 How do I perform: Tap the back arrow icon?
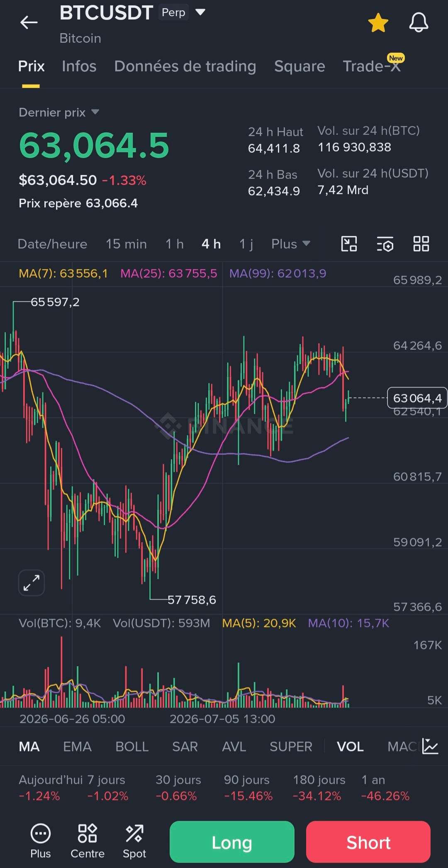(29, 22)
